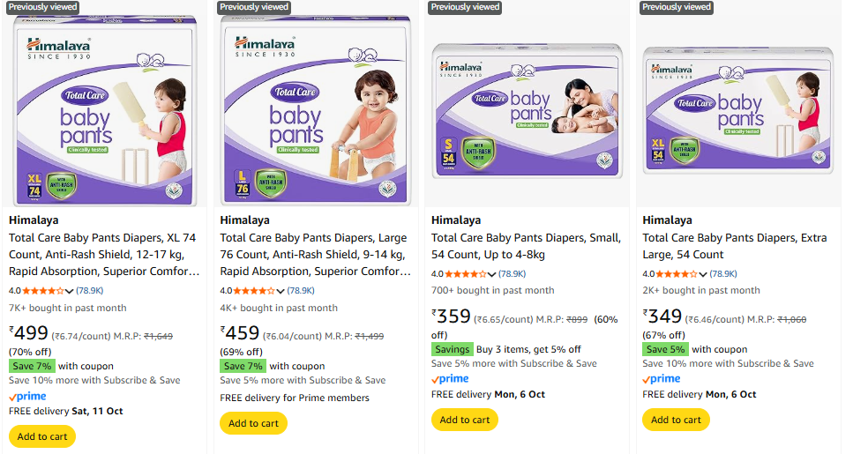This screenshot has height=454, width=868.
Task: Open 78.9K reviews link for Extra Large 54 Count
Action: (x=723, y=274)
